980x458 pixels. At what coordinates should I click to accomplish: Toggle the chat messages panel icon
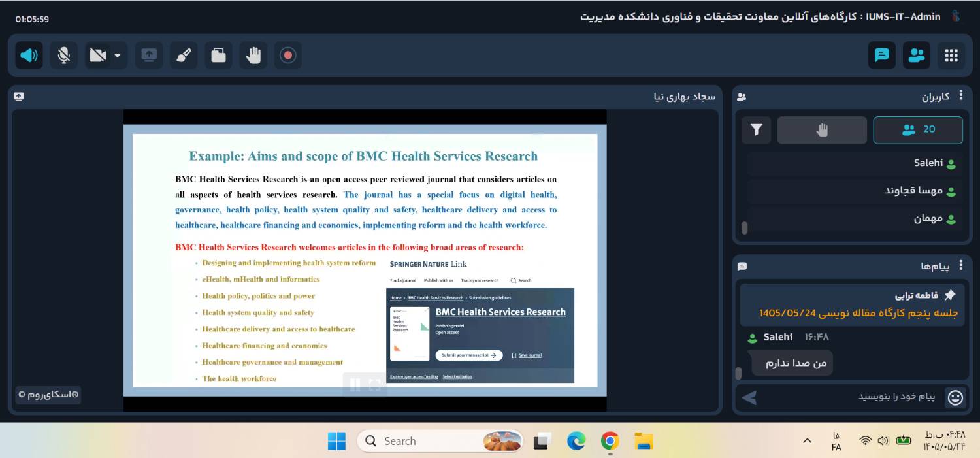[x=882, y=56]
